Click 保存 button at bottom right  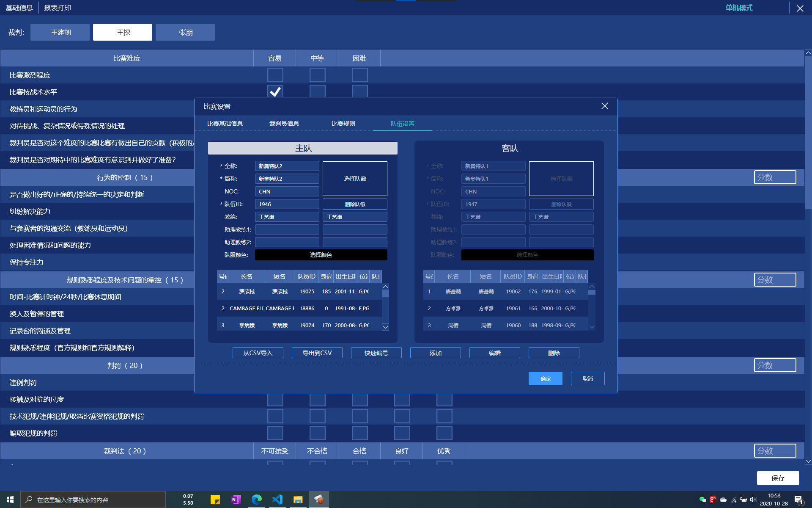point(778,478)
